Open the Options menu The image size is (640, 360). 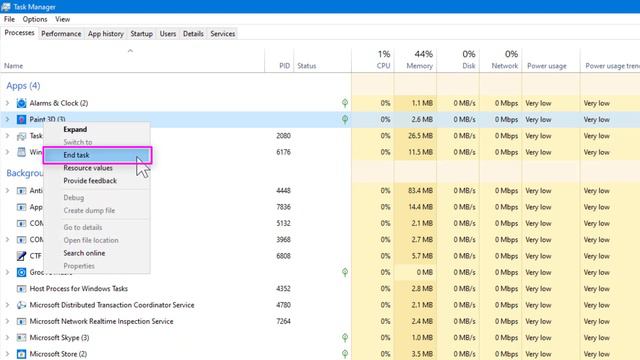pos(35,19)
